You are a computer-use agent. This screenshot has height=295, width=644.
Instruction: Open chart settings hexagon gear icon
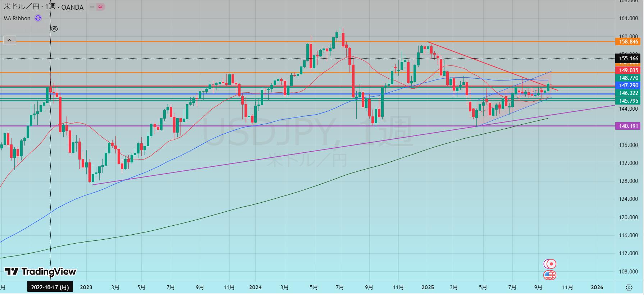tap(629, 287)
